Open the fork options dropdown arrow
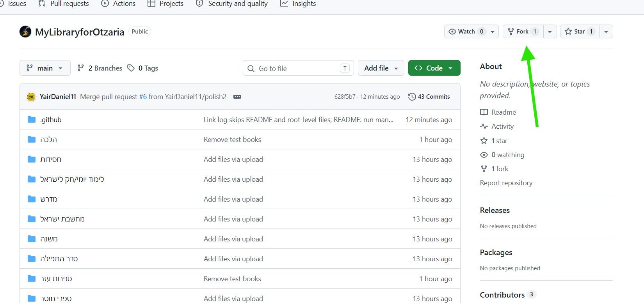The height and width of the screenshot is (303, 644). [550, 32]
